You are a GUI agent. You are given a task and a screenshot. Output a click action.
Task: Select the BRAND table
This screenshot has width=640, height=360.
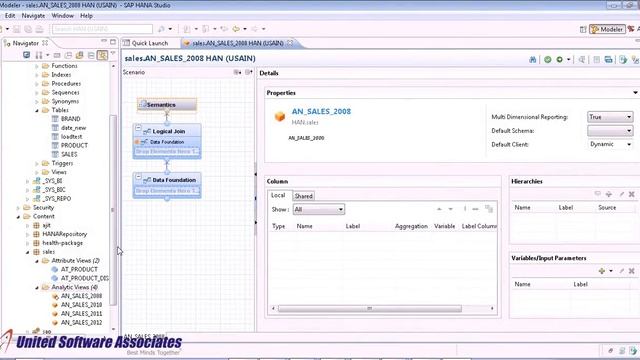[x=70, y=119]
